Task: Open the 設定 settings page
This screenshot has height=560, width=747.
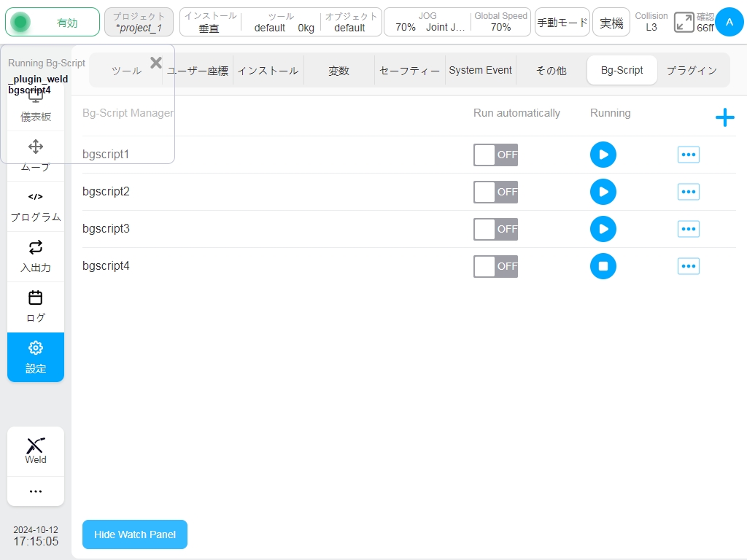Action: tap(36, 357)
